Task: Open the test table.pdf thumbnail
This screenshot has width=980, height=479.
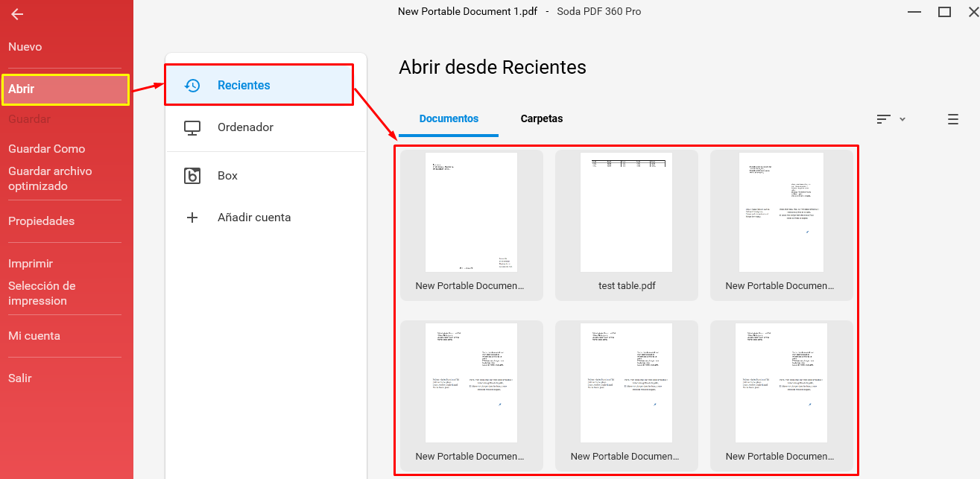Action: (627, 212)
